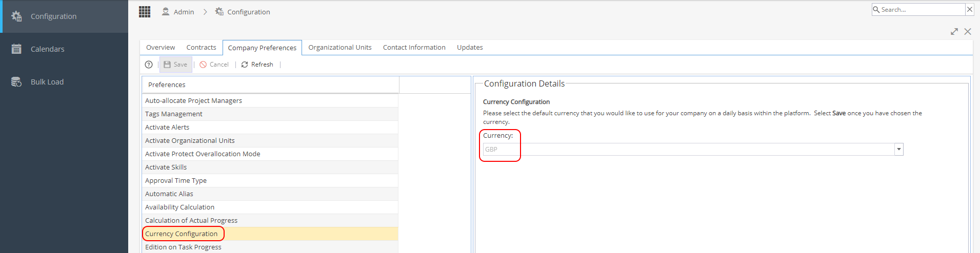The width and height of the screenshot is (980, 253).
Task: Select Automatic Alias preference
Action: [x=270, y=194]
